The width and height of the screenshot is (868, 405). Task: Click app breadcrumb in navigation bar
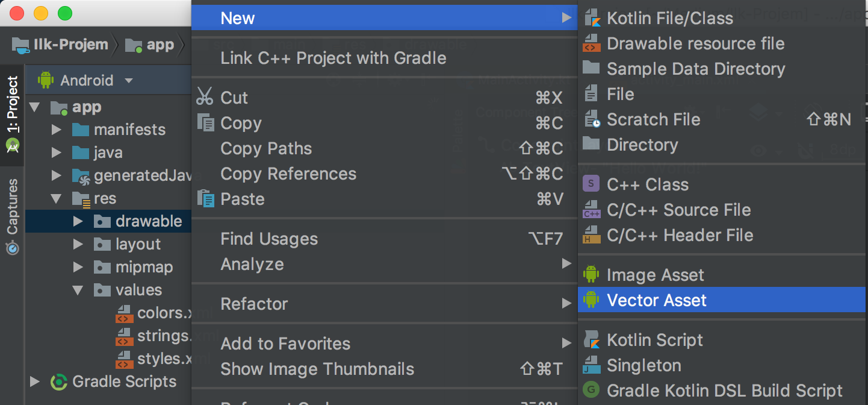point(150,45)
